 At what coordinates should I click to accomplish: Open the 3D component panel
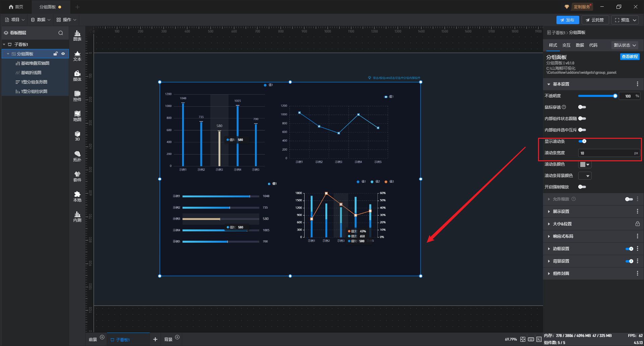coord(77,136)
